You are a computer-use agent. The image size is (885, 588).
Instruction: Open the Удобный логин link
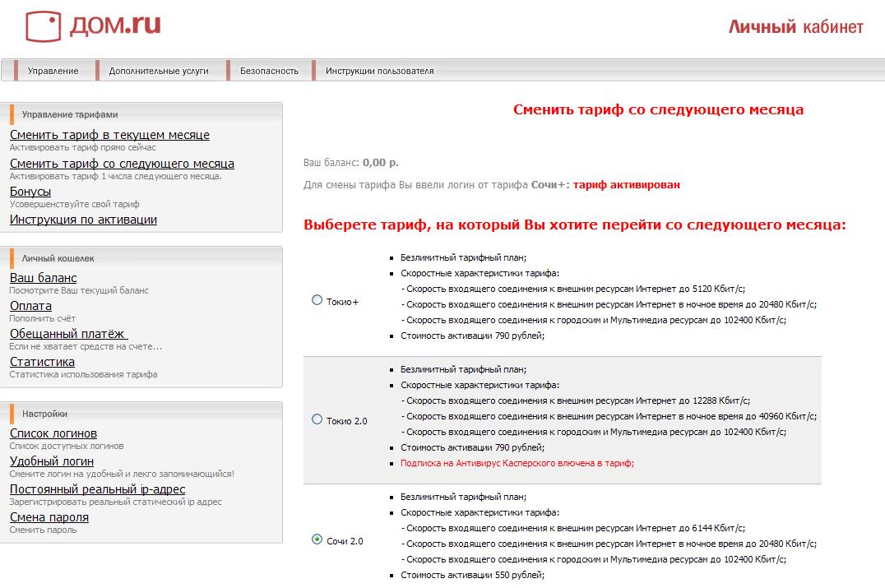[51, 461]
